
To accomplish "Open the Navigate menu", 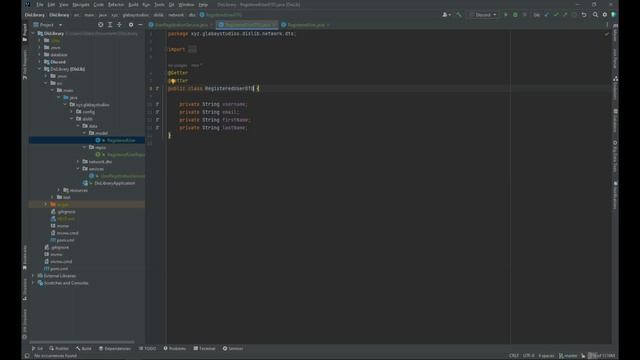I will coord(81,4).
